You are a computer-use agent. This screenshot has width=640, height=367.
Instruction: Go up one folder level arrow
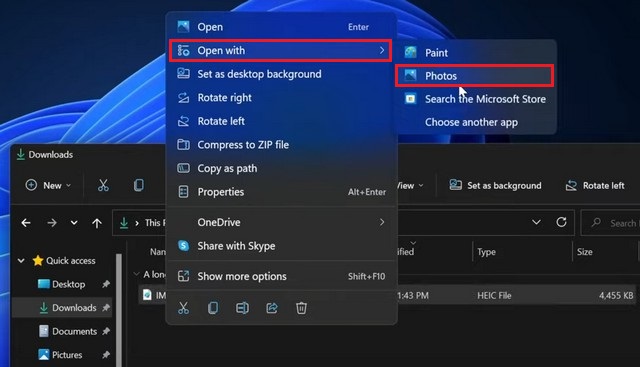point(97,223)
